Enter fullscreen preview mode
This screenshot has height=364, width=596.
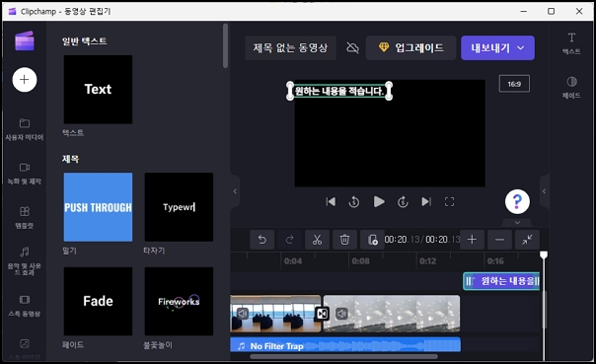(x=449, y=202)
